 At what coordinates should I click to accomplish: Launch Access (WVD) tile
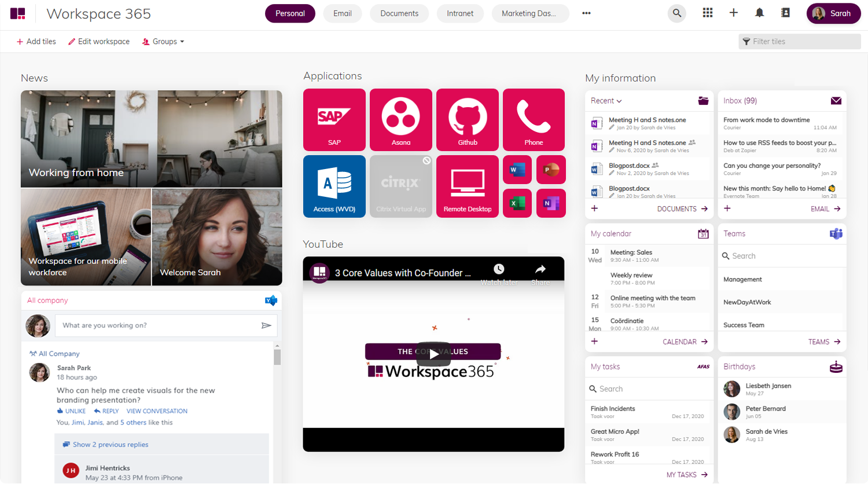pos(334,186)
